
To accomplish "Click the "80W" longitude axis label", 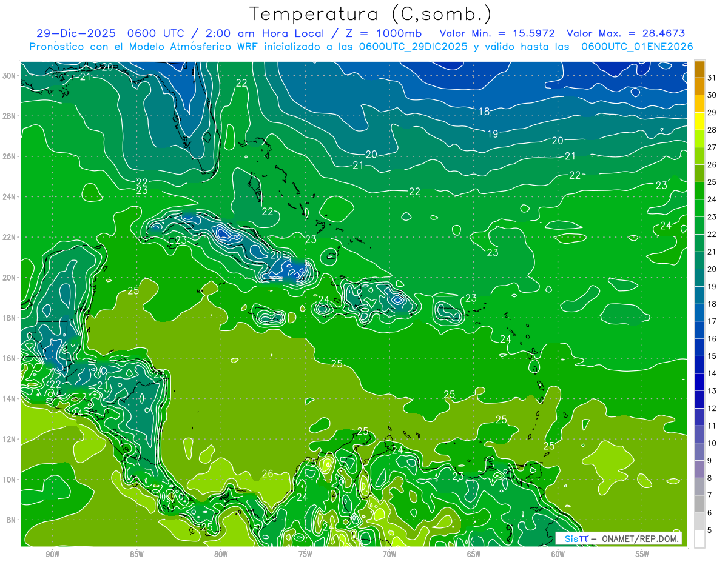I will tap(221, 554).
